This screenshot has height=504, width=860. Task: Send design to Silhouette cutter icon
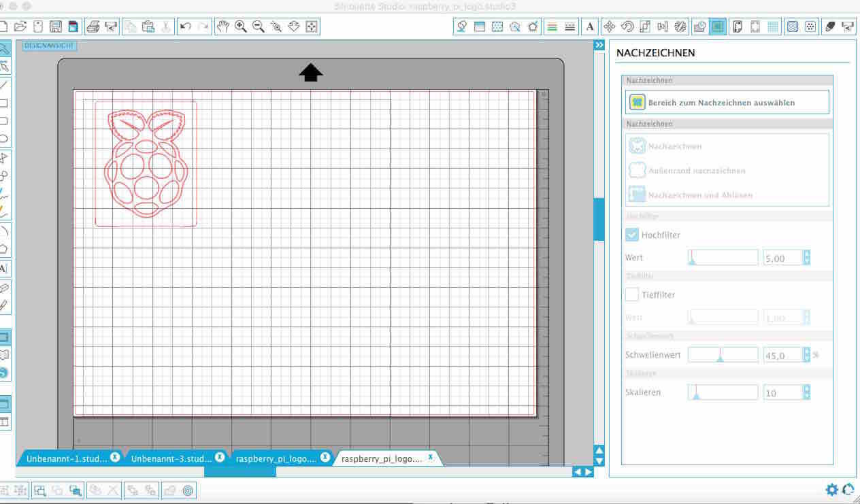click(111, 27)
